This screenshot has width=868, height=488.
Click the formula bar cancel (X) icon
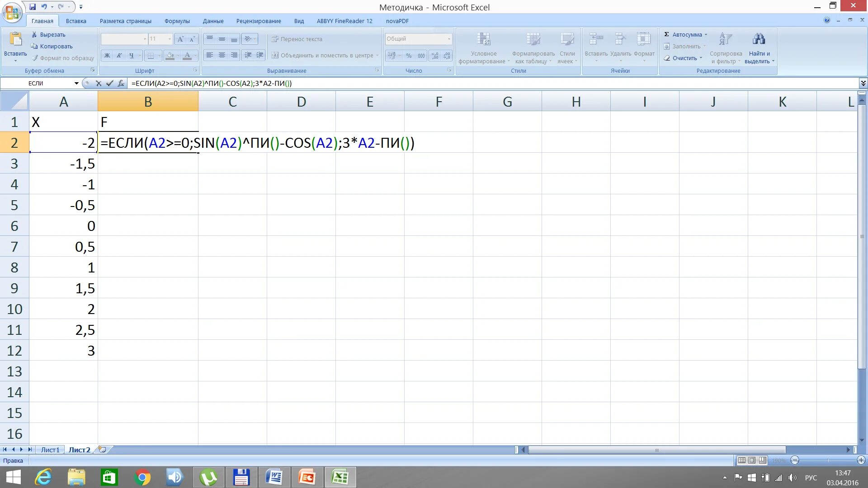[x=99, y=83]
